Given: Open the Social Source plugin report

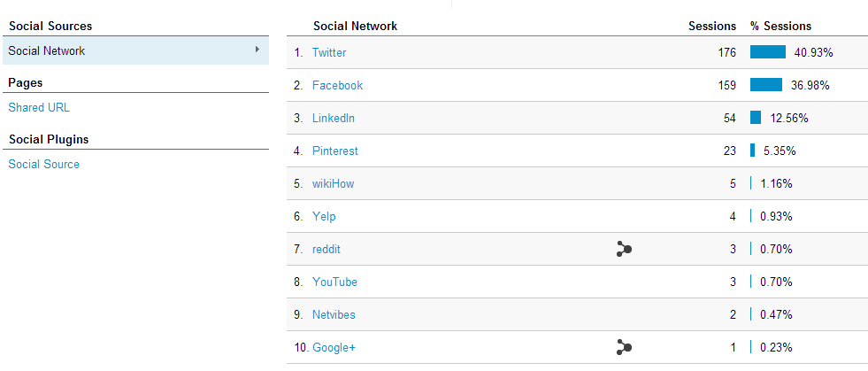Looking at the screenshot, I should [x=43, y=164].
